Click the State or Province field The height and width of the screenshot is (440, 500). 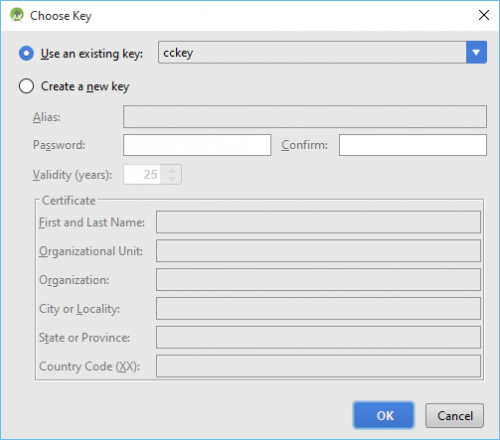318,337
